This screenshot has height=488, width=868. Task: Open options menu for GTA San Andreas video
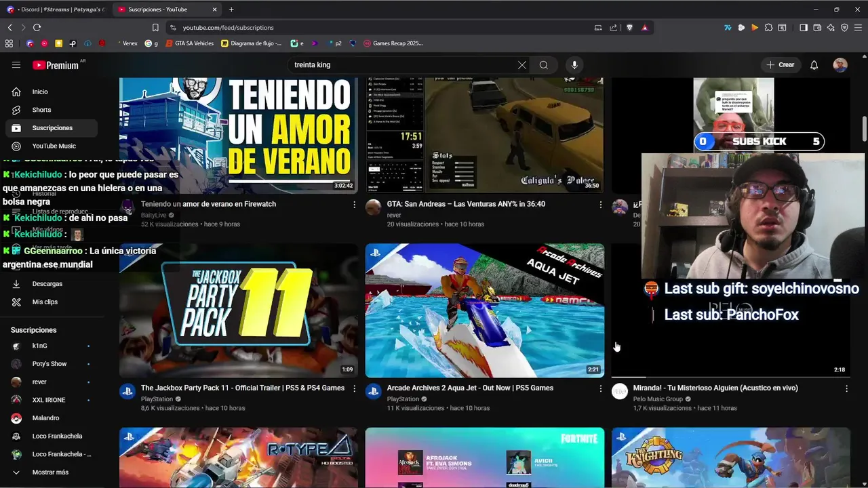pos(600,204)
